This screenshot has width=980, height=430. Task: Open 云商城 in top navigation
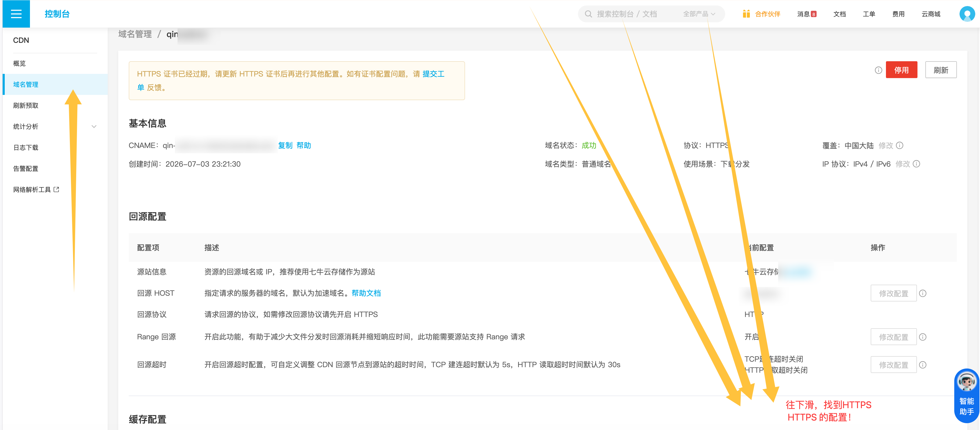pyautogui.click(x=931, y=14)
